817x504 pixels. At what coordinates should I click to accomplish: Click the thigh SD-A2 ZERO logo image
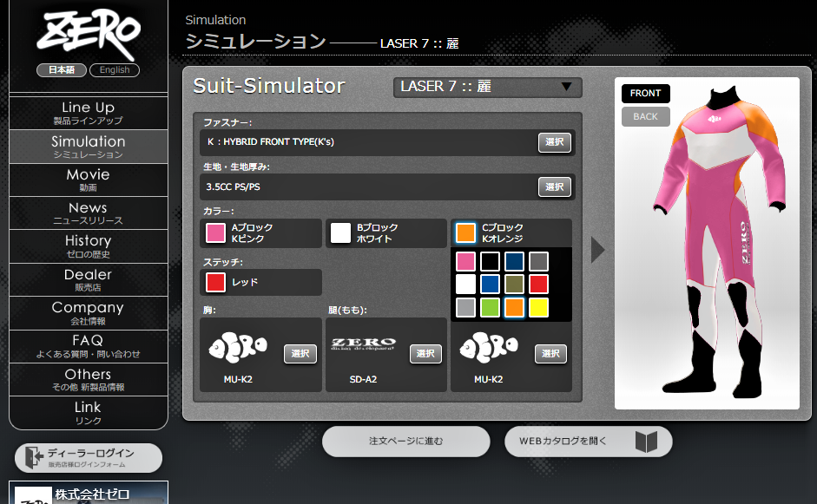point(363,344)
